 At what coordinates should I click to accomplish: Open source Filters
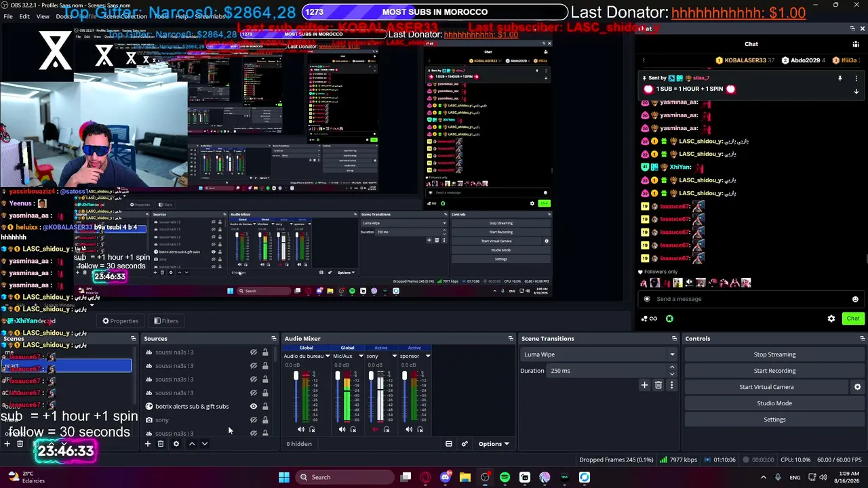click(x=165, y=321)
